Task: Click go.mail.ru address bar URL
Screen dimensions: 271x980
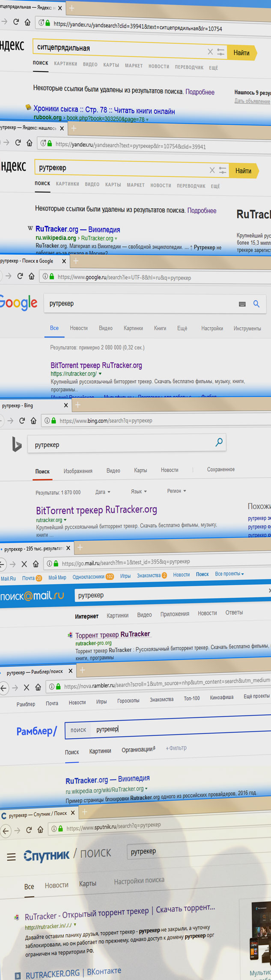Action: (x=126, y=563)
